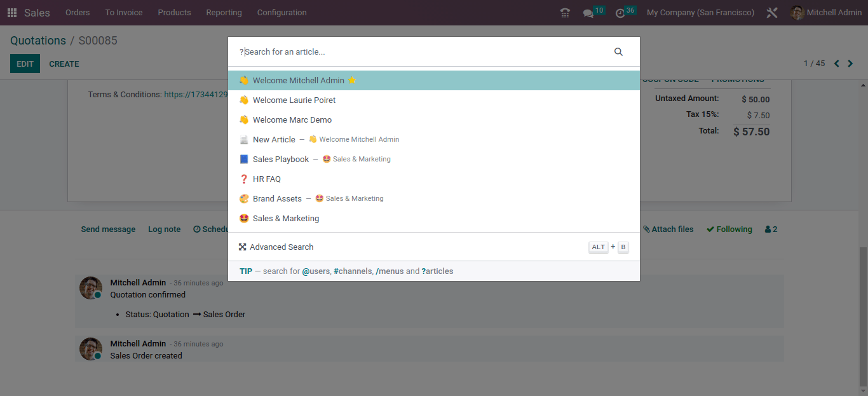The image size is (868, 396).
Task: Select the Sales Playbook article
Action: click(280, 160)
